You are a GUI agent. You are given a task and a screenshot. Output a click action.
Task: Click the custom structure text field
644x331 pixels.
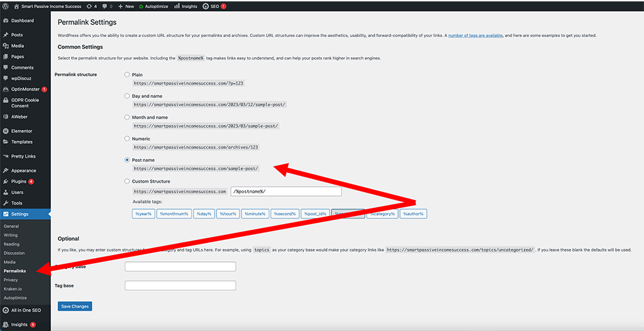286,192
